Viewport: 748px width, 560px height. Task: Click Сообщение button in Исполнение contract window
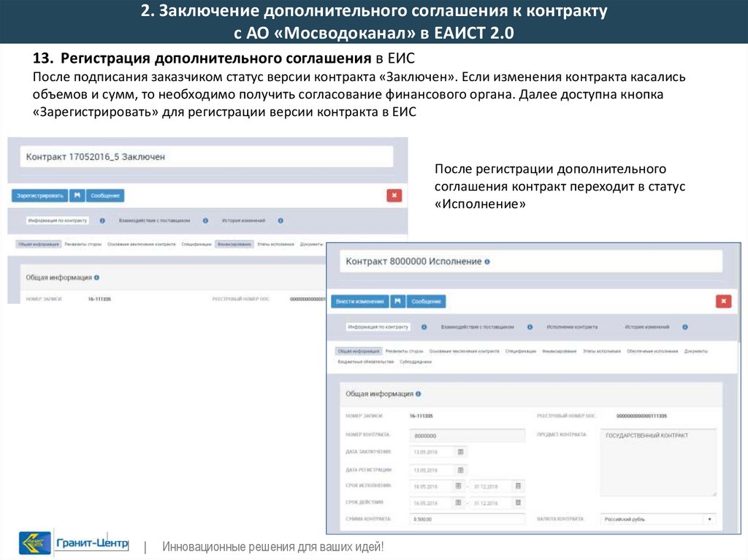point(427,302)
